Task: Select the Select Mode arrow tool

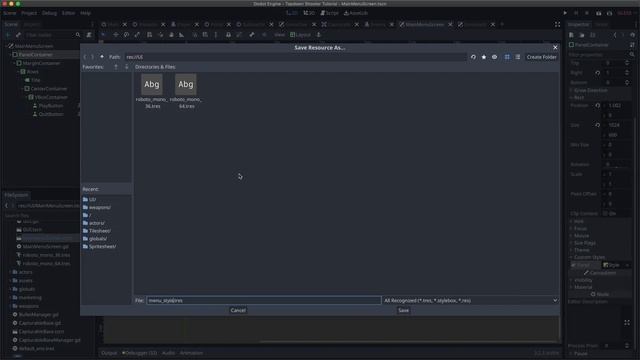Action: (x=103, y=35)
